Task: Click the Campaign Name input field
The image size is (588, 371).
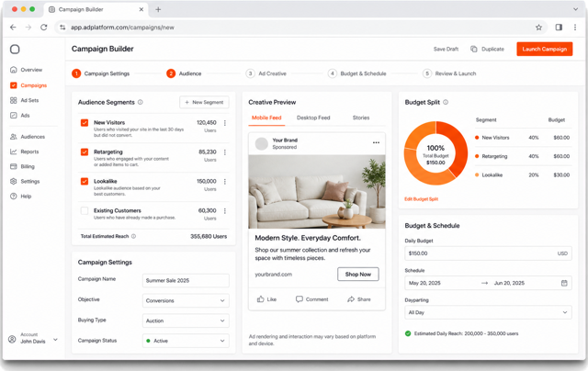Action: pyautogui.click(x=186, y=280)
